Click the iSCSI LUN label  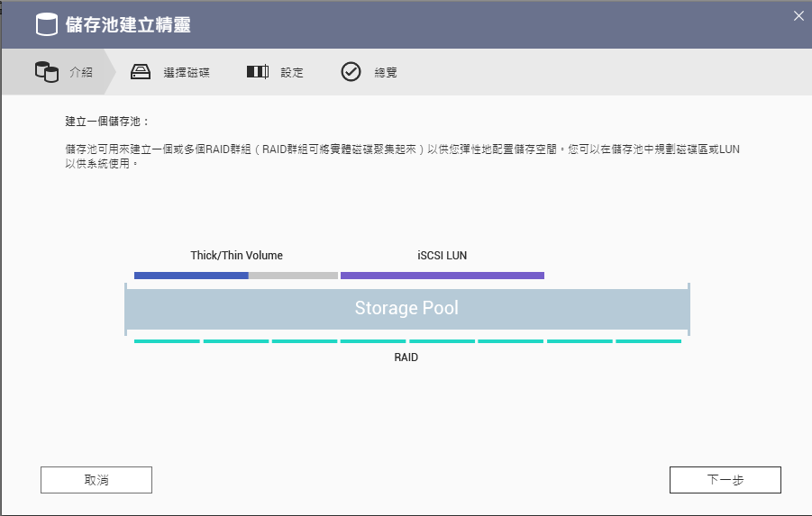(442, 255)
